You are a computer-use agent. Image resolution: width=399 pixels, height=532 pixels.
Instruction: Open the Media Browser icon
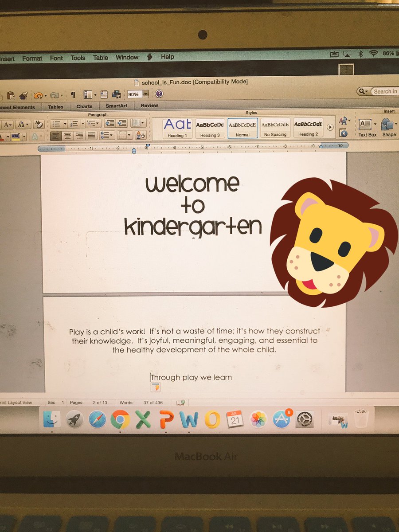pos(117,94)
